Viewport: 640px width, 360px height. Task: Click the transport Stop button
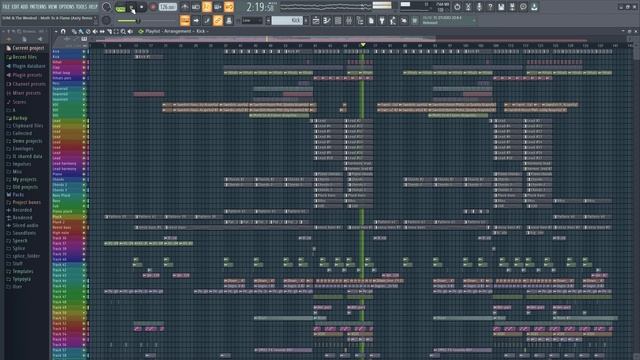point(142,7)
